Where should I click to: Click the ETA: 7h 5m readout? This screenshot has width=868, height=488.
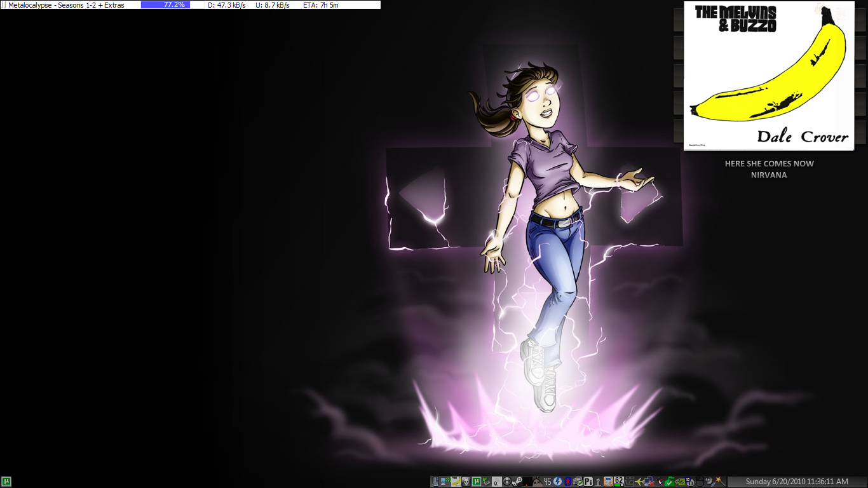click(321, 4)
